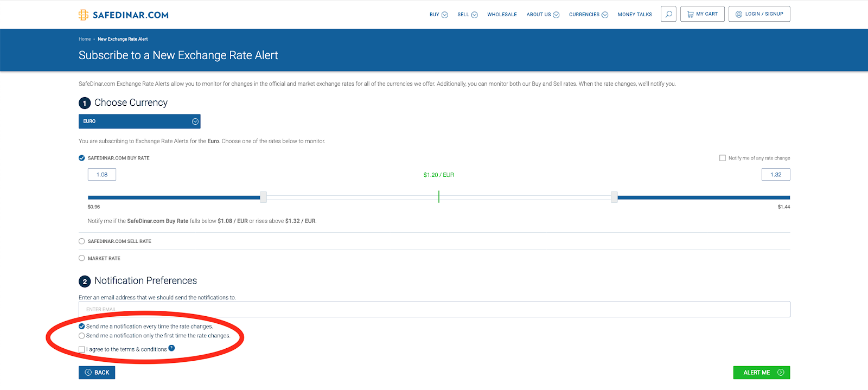Open the search magnifier icon
Screen dimensions: 868x390
[x=668, y=14]
